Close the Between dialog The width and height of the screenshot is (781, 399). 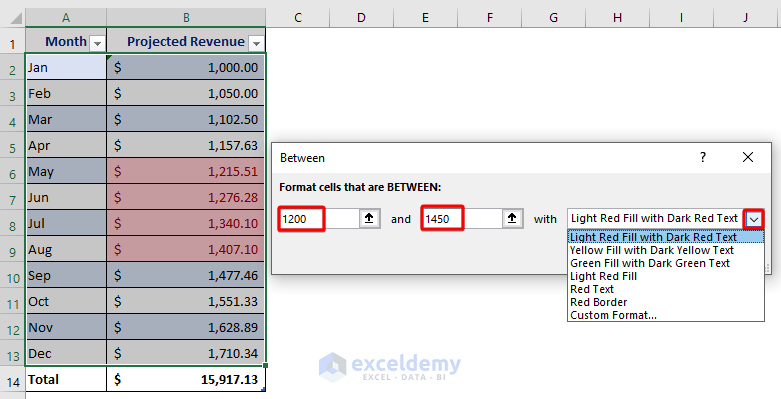tap(748, 157)
